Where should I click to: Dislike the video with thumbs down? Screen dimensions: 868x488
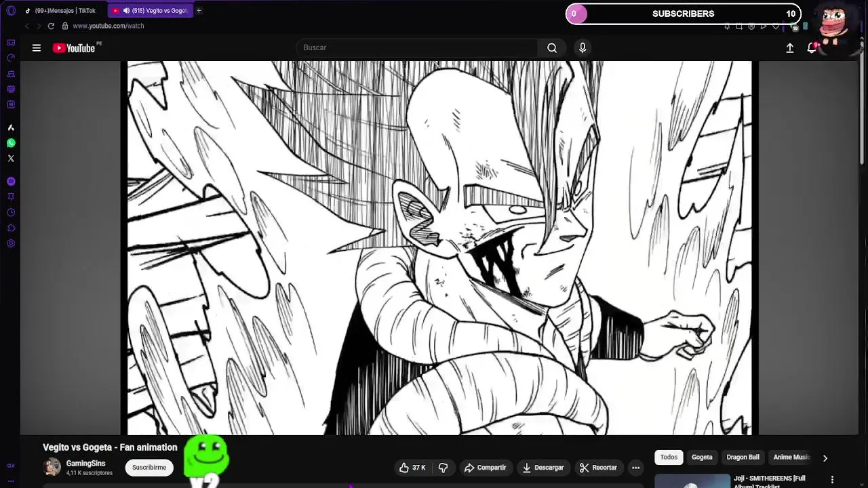443,467
